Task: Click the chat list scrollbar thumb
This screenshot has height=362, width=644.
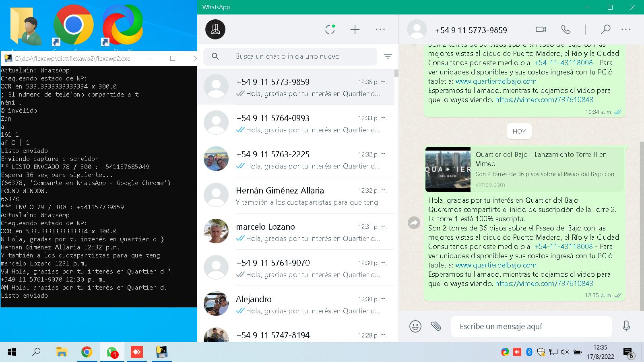Action: click(x=396, y=73)
